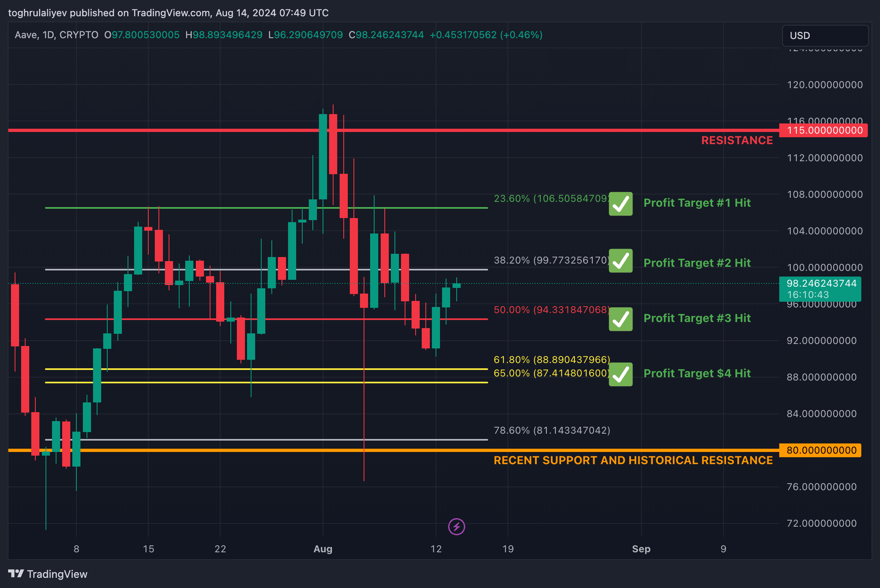This screenshot has width=880, height=588.
Task: Click the checkmark beside Profit Target #3 Hit
Action: tap(620, 319)
